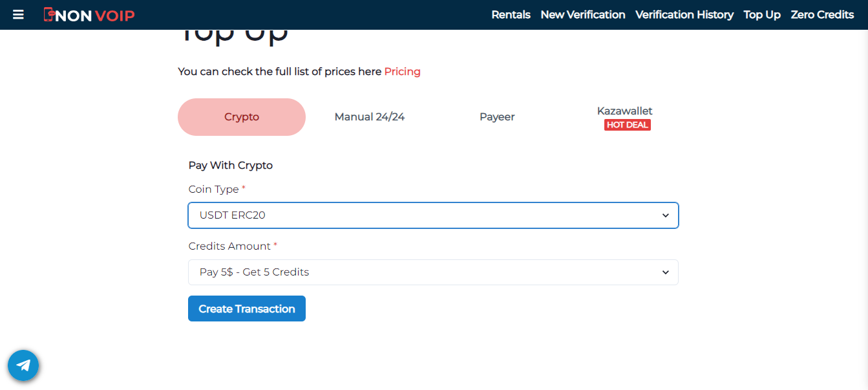This screenshot has width=868, height=390.
Task: Switch to the Manual 24/24 payment tab
Action: click(369, 116)
